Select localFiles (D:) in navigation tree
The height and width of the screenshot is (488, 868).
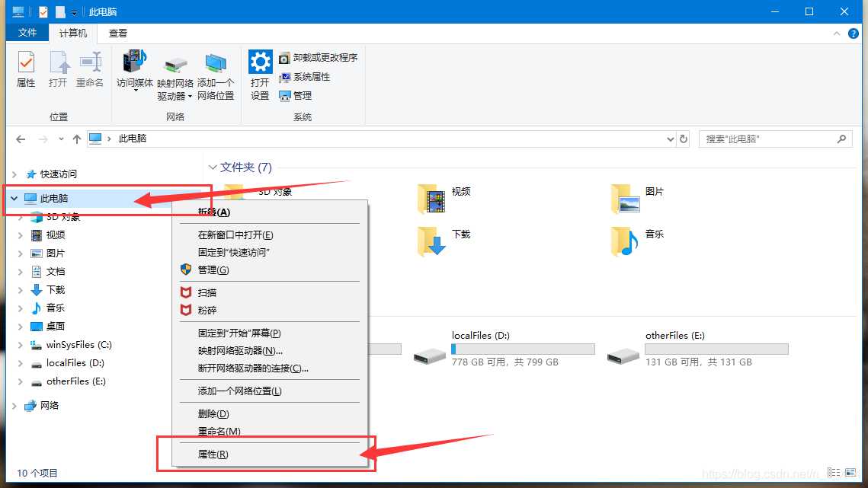(x=75, y=363)
